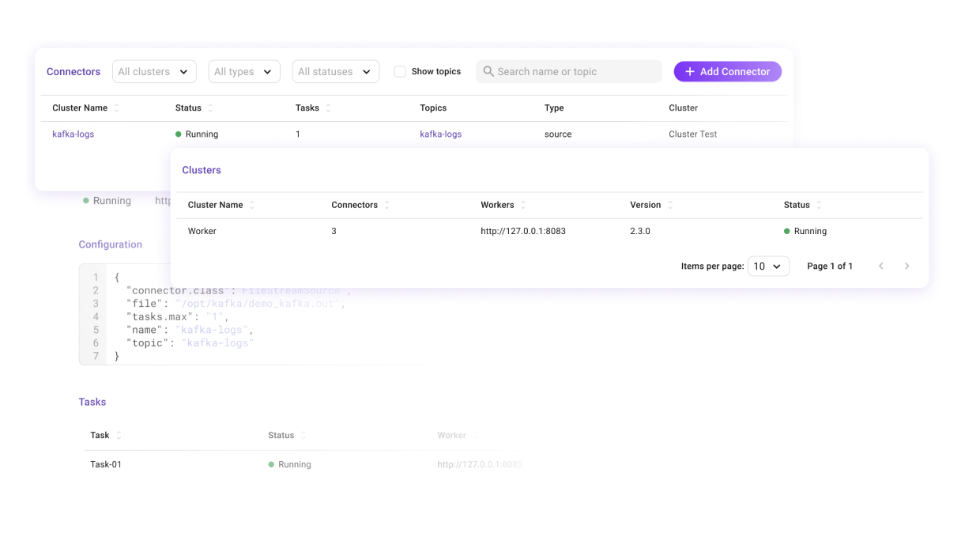Sort connectors by Status
The height and width of the screenshot is (552, 980).
click(x=213, y=108)
